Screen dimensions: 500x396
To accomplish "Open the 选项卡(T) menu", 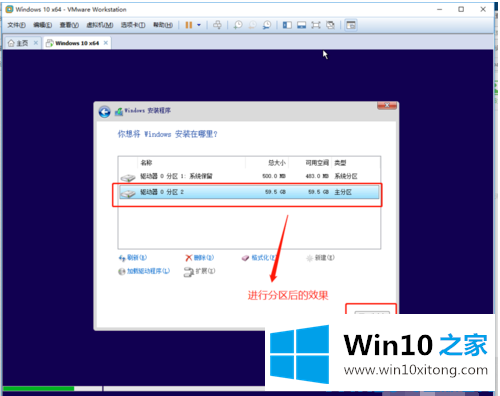I will pos(133,25).
